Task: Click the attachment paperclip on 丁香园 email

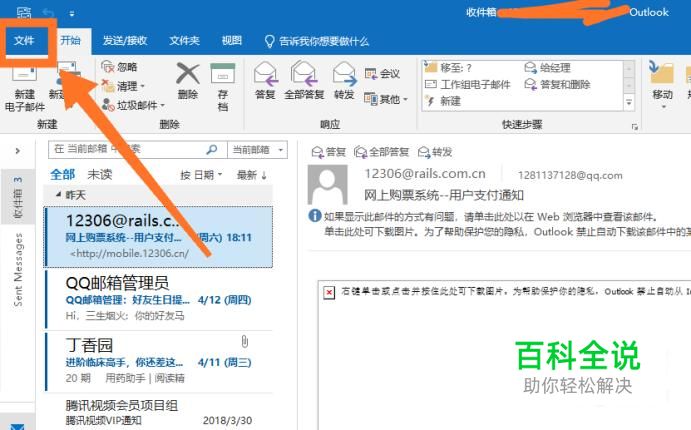Action: click(x=245, y=341)
